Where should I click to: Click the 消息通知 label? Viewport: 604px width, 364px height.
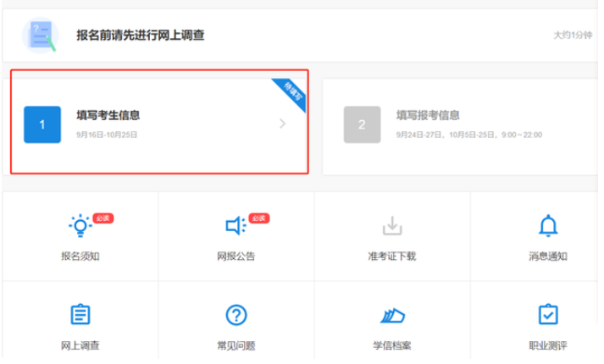pyautogui.click(x=548, y=256)
